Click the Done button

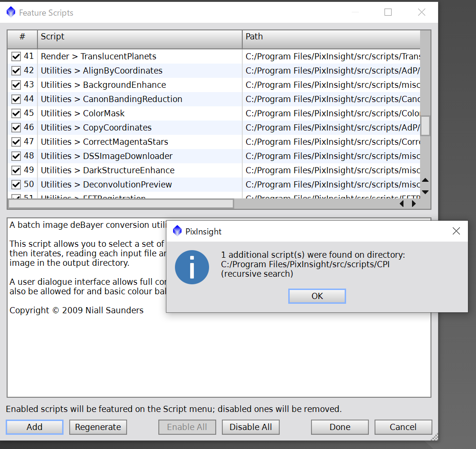[x=340, y=427]
